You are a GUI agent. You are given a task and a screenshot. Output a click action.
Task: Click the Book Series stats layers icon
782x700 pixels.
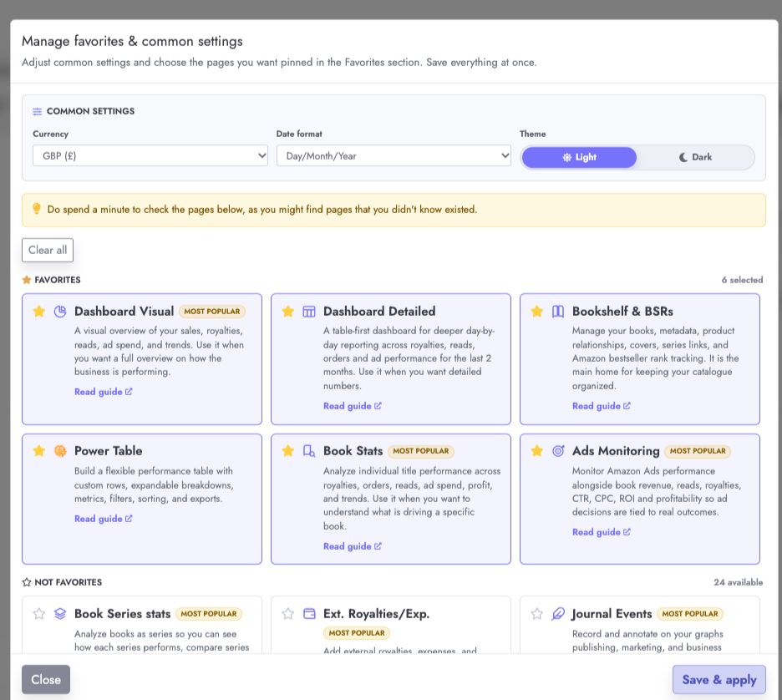[x=60, y=614]
